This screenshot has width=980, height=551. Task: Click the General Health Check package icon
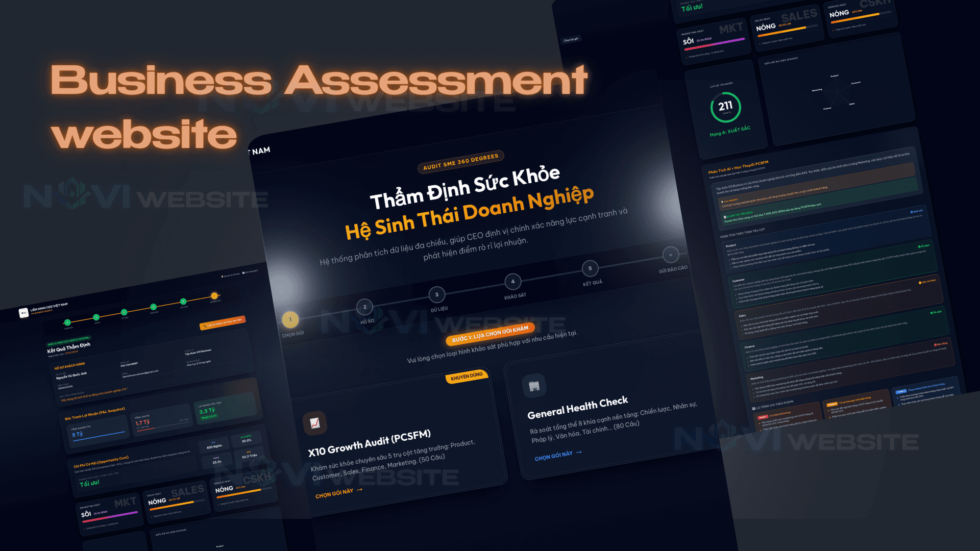pyautogui.click(x=534, y=386)
